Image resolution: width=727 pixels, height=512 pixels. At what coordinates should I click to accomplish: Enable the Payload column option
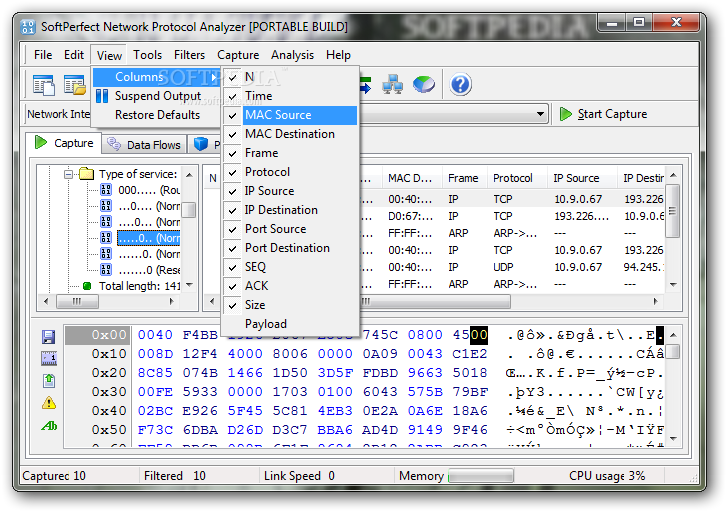point(290,324)
